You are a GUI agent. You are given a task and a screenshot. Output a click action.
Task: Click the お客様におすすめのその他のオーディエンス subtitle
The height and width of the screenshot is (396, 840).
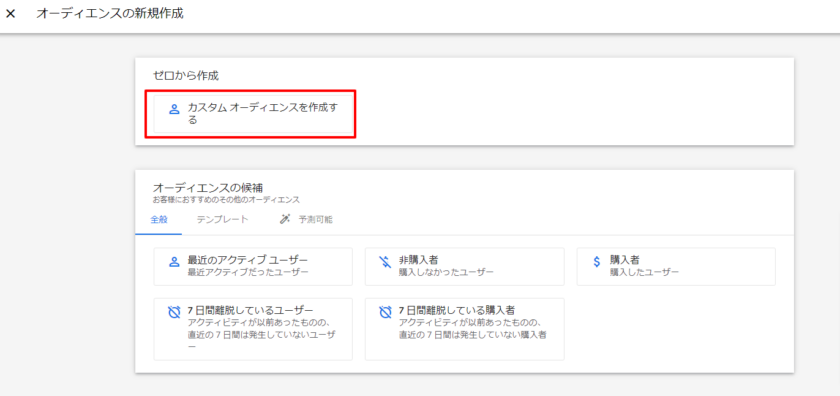coord(226,200)
